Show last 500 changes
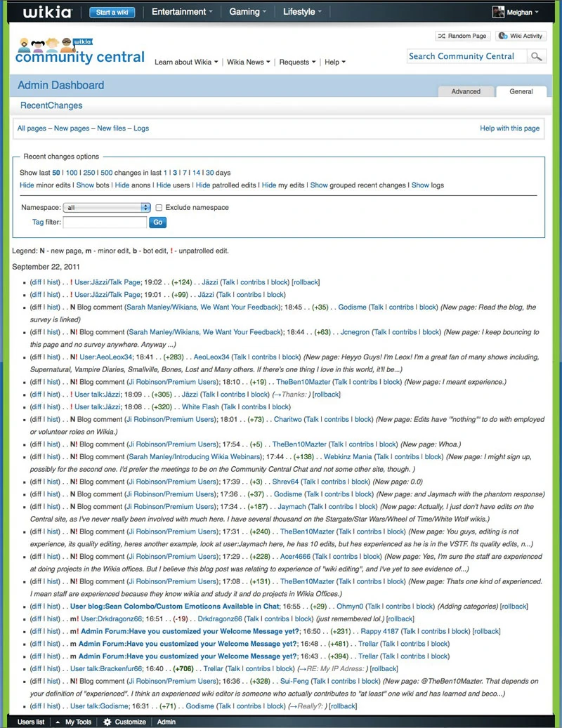Screen dimensions: 562x728 pyautogui.click(x=106, y=173)
